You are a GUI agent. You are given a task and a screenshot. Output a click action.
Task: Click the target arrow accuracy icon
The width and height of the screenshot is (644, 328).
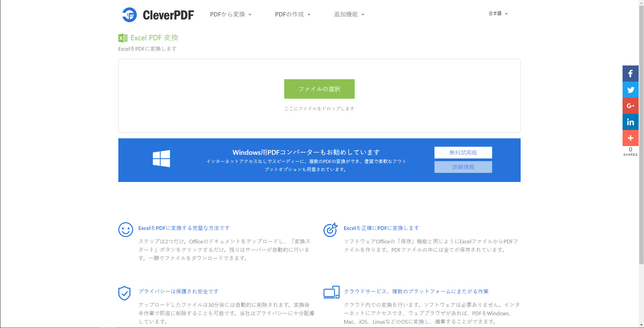(331, 230)
